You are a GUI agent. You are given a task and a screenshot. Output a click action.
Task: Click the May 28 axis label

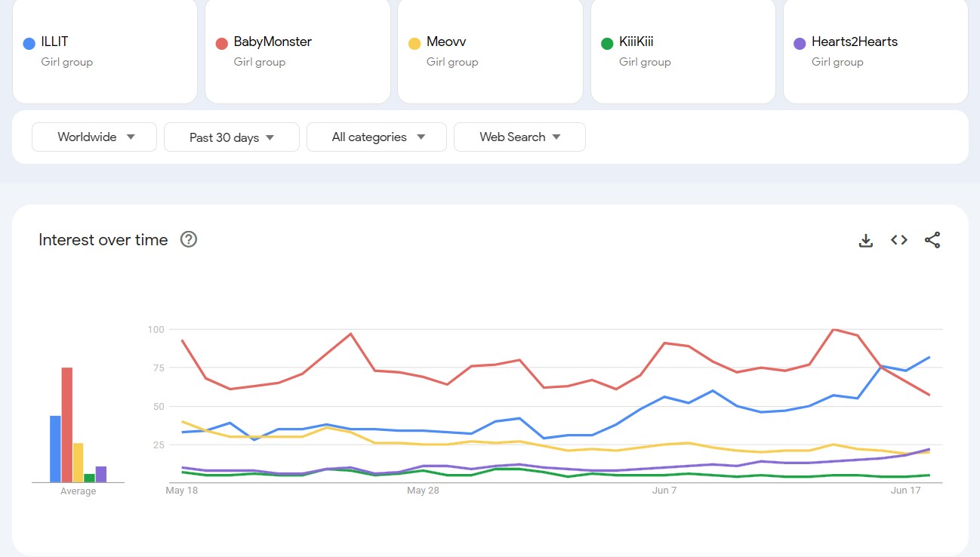(423, 491)
